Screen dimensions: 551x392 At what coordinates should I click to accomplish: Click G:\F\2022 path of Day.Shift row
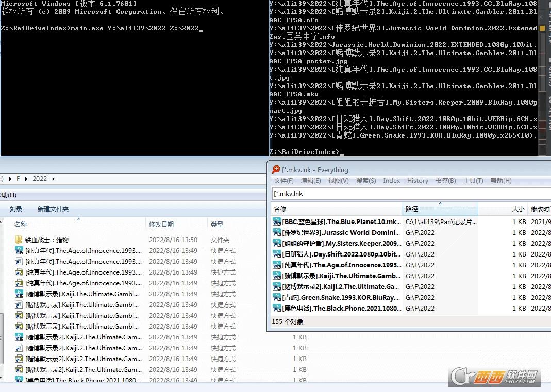420,254
